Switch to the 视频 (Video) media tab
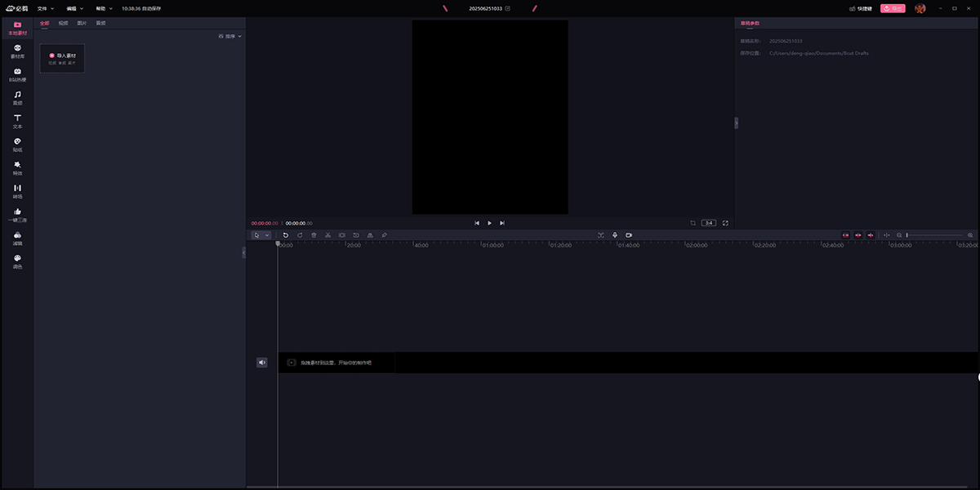The width and height of the screenshot is (980, 490). 64,23
